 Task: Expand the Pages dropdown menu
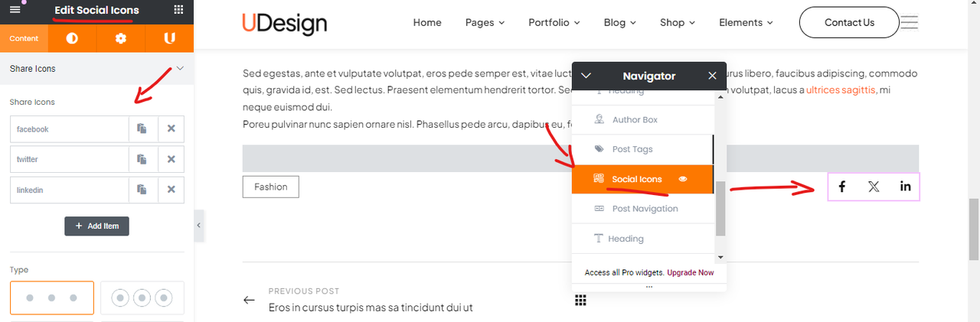click(x=485, y=23)
